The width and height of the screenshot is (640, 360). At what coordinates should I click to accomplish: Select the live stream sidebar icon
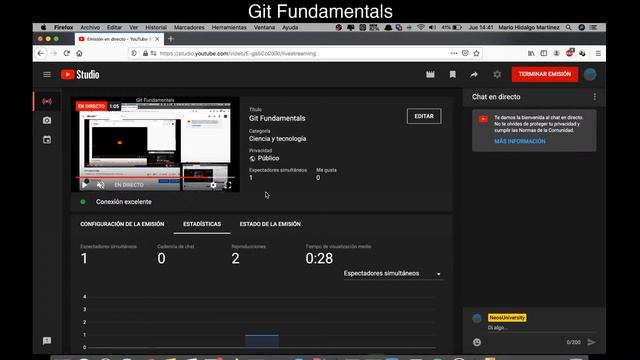pyautogui.click(x=47, y=101)
